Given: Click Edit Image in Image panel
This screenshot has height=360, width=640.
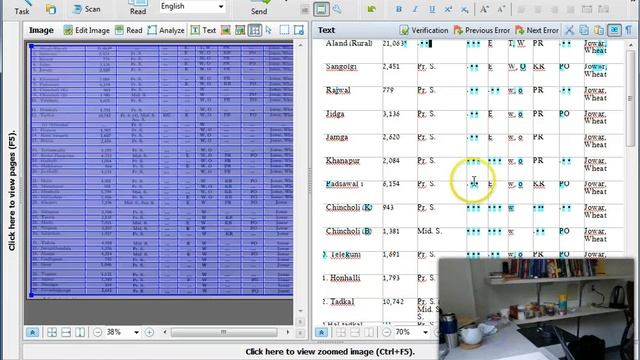Looking at the screenshot, I should [87, 30].
